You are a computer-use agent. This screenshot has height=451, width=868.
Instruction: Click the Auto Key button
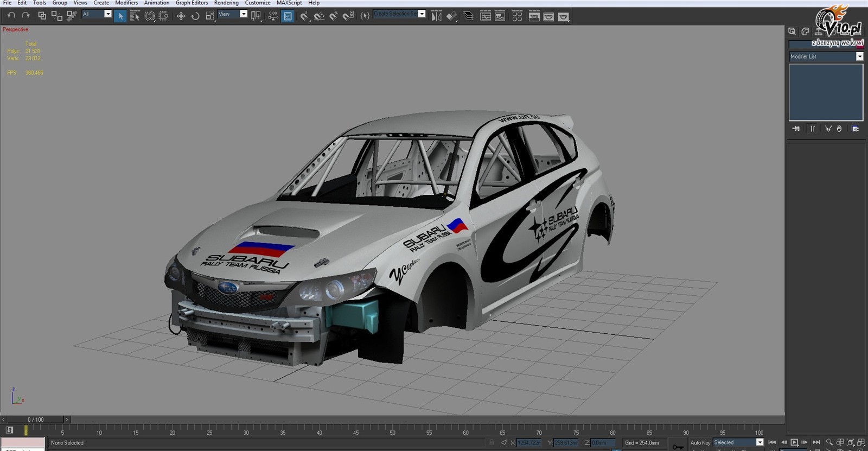coord(700,443)
